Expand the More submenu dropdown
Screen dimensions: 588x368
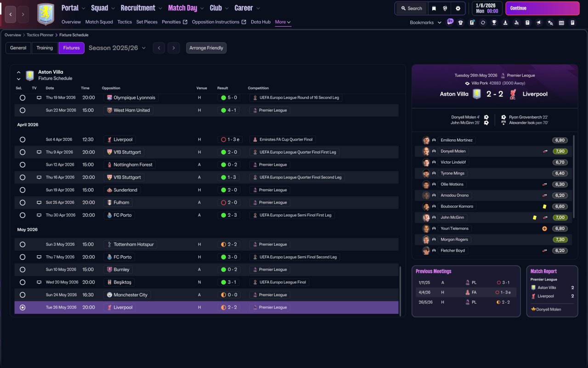pos(283,22)
